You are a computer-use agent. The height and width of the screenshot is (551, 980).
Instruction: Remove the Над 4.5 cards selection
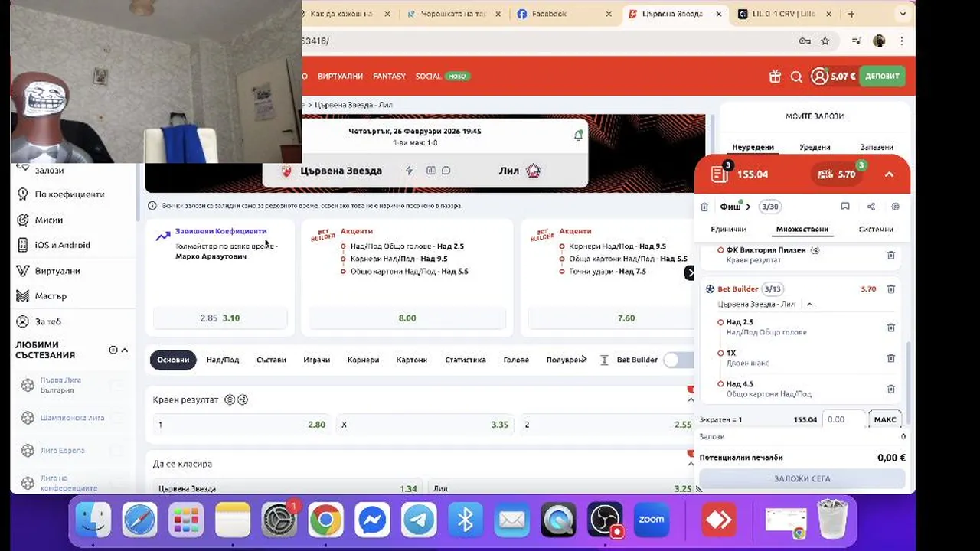tap(890, 389)
